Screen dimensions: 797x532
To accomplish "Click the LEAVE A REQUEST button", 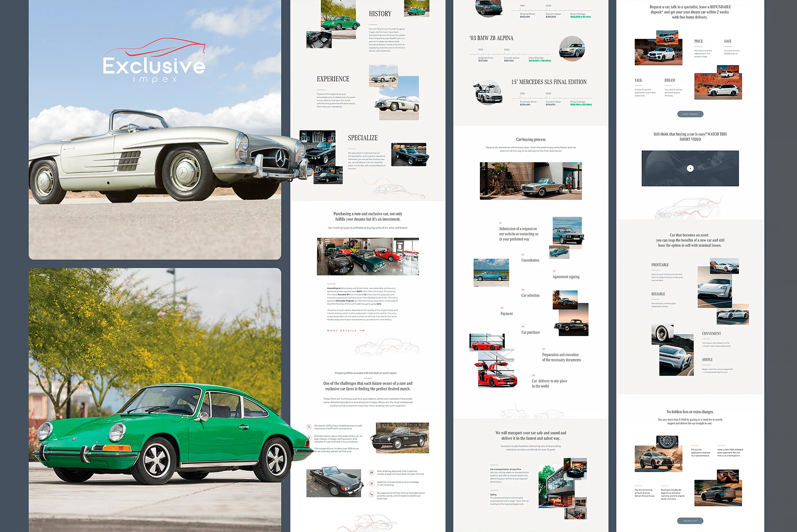I will coord(690,114).
